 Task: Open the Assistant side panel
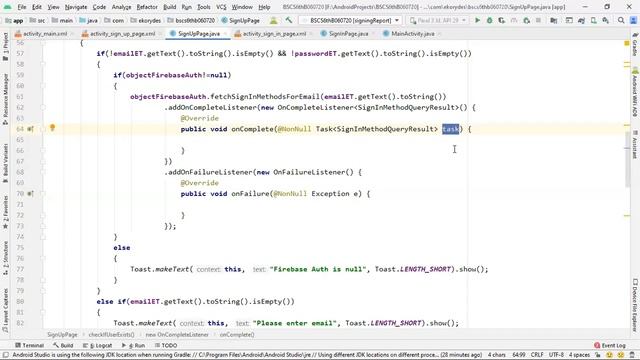tap(635, 145)
